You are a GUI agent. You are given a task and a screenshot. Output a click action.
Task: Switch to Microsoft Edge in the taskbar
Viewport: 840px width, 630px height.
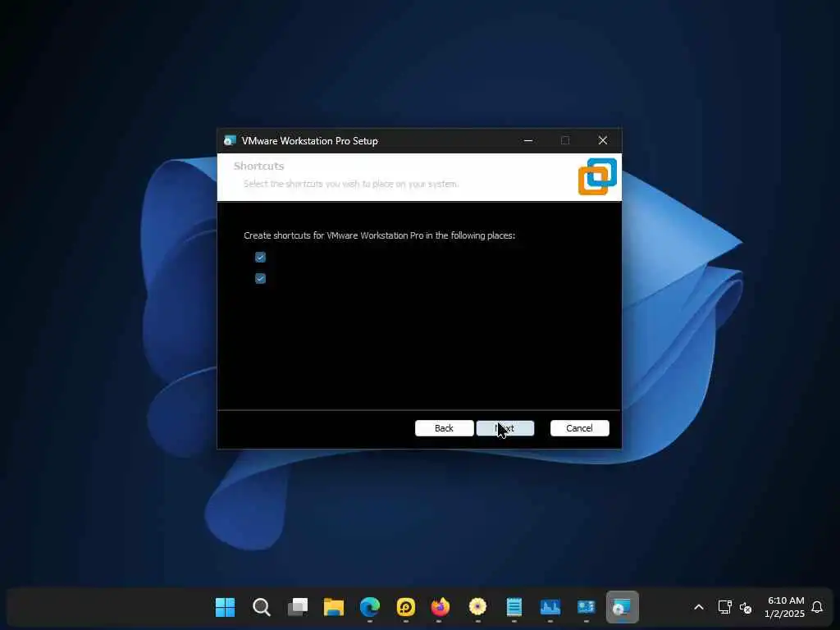(x=370, y=607)
